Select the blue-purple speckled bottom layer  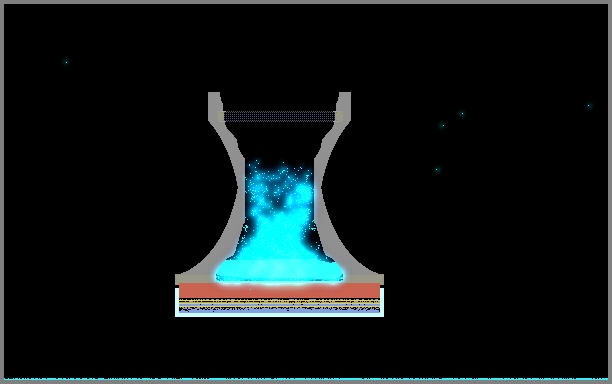coord(279,310)
